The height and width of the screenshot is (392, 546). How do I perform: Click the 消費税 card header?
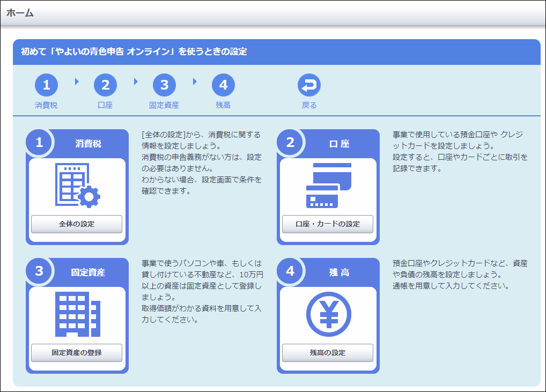(88, 144)
